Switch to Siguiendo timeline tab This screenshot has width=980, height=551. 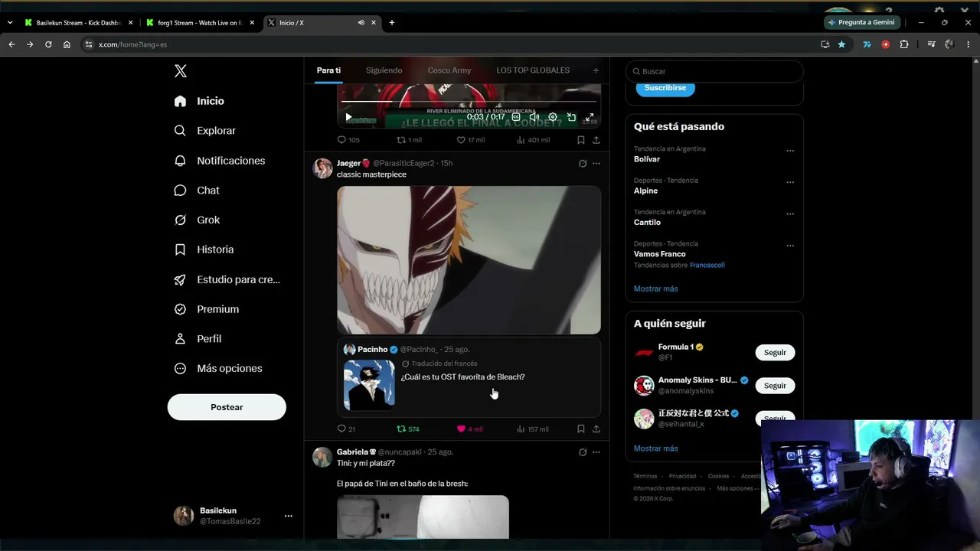[x=384, y=70]
